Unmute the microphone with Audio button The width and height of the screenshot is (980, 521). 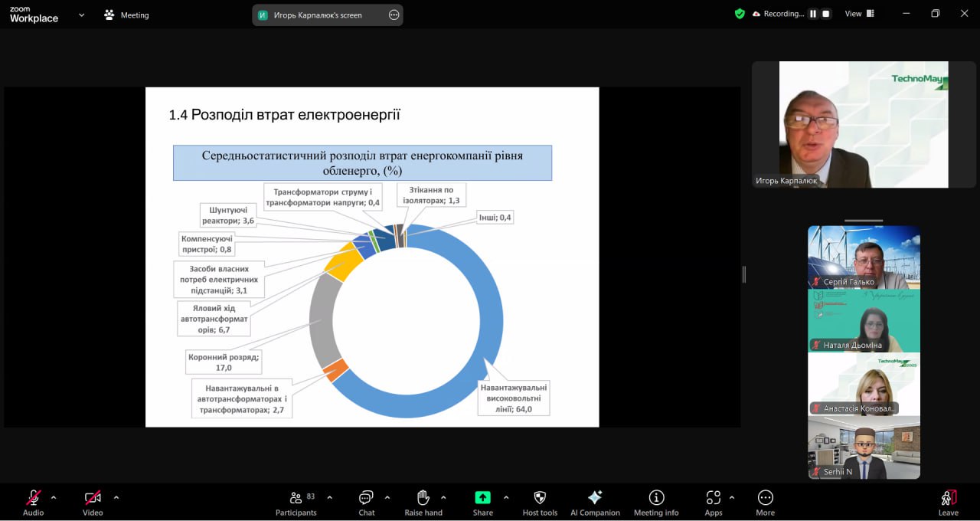pyautogui.click(x=33, y=503)
